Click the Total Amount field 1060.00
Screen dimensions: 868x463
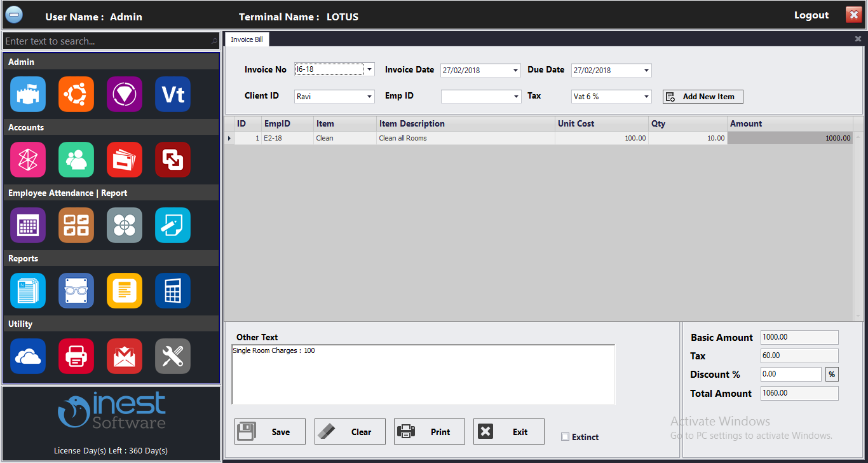coord(799,394)
